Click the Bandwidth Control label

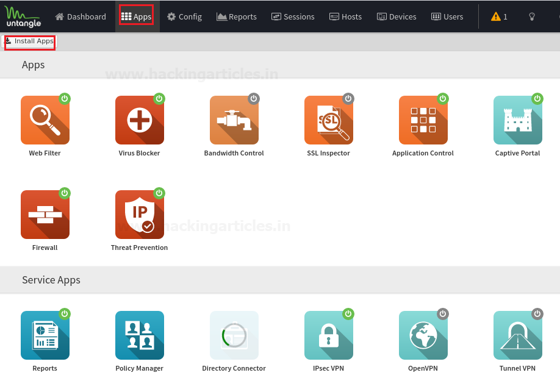pos(234,153)
